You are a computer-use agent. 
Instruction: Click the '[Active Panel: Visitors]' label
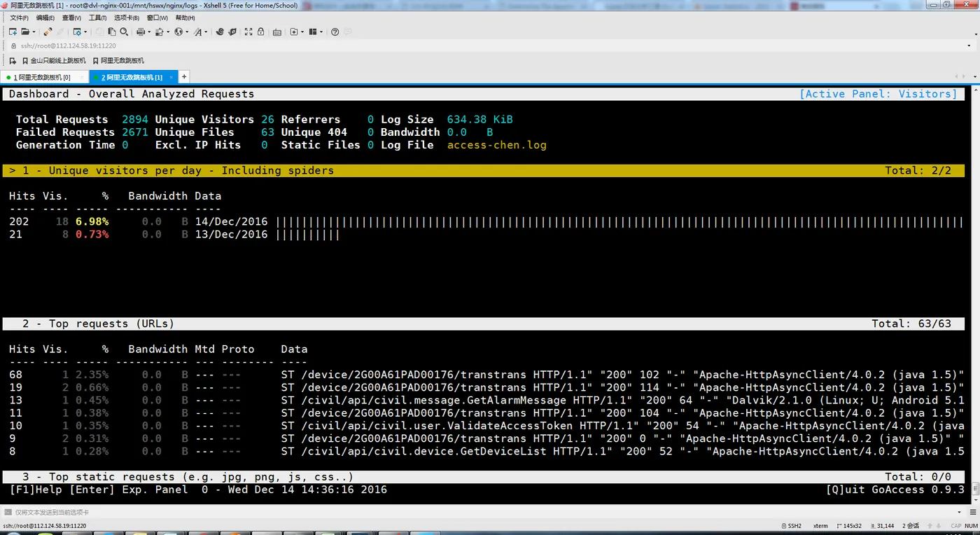point(878,94)
